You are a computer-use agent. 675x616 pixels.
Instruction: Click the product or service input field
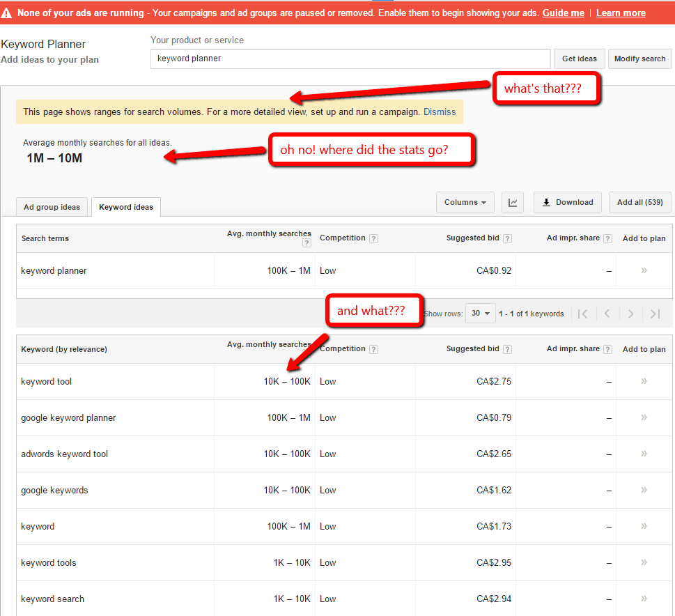[x=348, y=59]
